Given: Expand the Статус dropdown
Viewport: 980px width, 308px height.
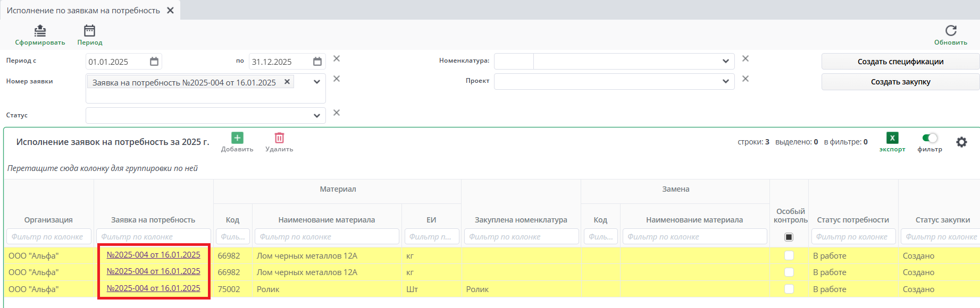Looking at the screenshot, I should tap(317, 115).
